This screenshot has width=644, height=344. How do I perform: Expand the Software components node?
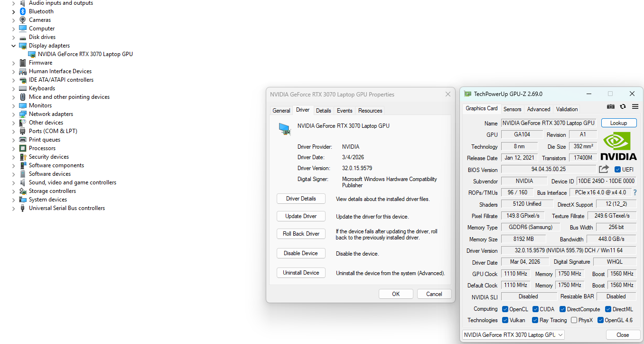click(x=13, y=165)
